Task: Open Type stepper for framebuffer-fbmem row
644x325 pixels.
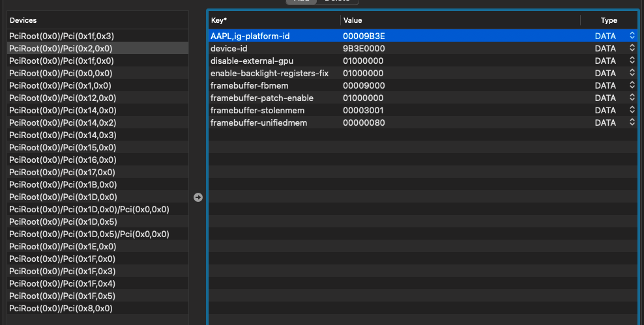Action: (x=632, y=86)
